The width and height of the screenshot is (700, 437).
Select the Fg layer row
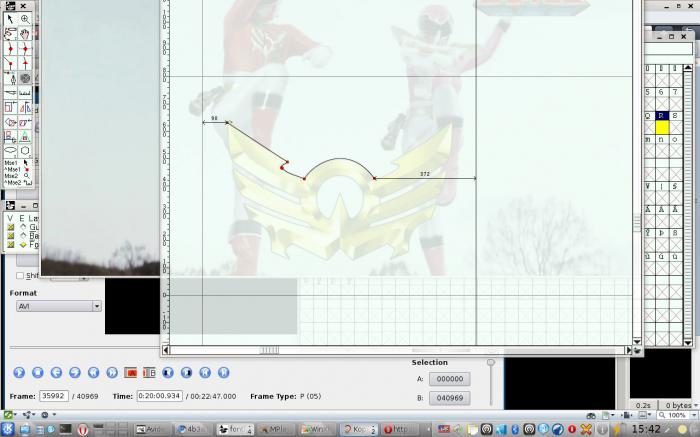coord(22,245)
